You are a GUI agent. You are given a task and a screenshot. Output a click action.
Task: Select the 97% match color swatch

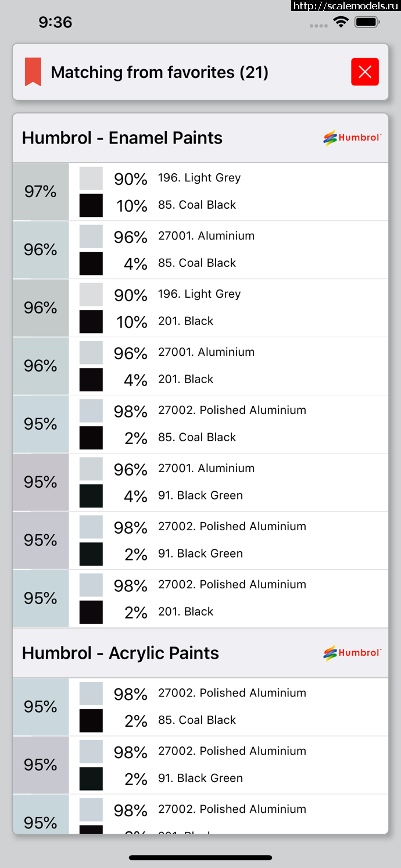41,191
